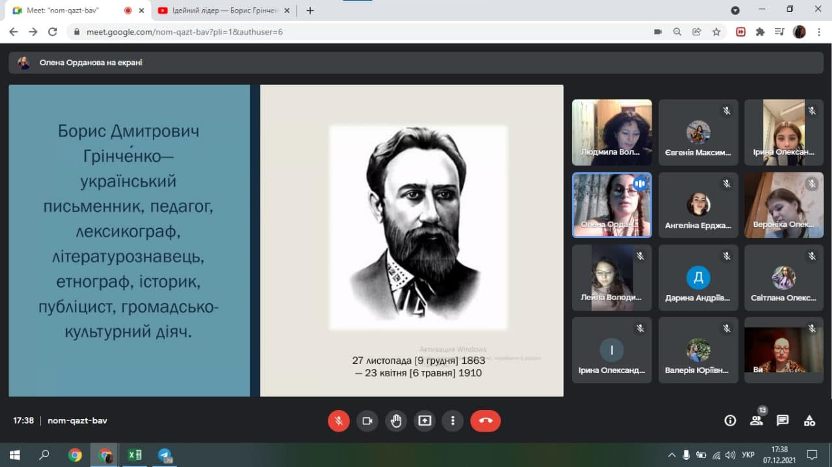Click the meet.google.com address bar

pos(300,32)
